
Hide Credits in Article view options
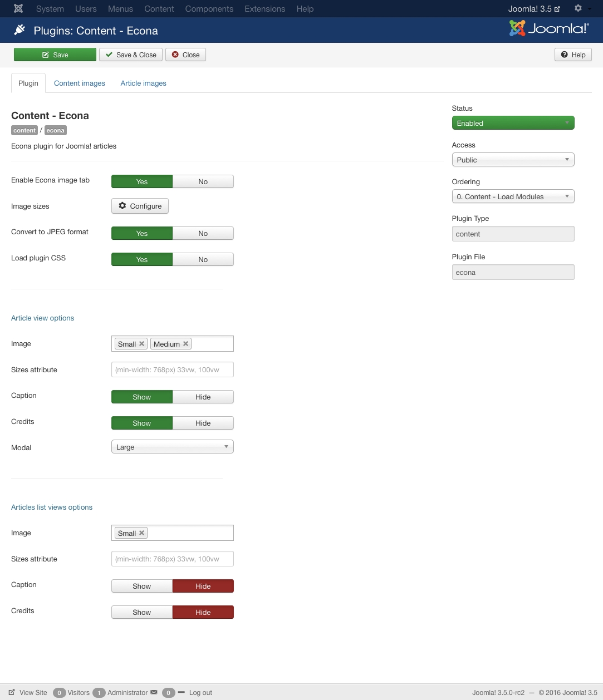[203, 423]
